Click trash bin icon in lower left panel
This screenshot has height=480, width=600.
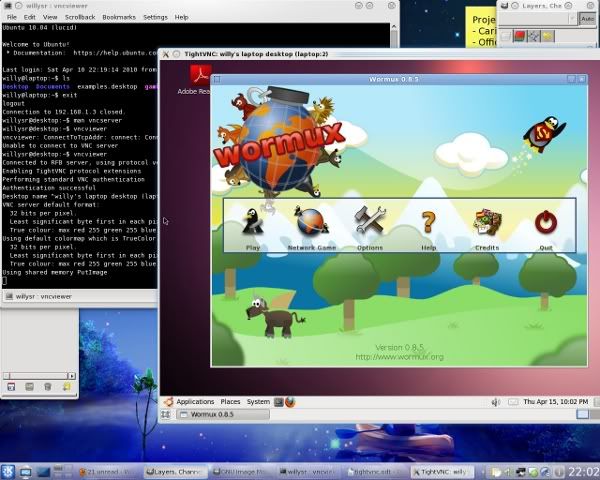(x=48, y=387)
